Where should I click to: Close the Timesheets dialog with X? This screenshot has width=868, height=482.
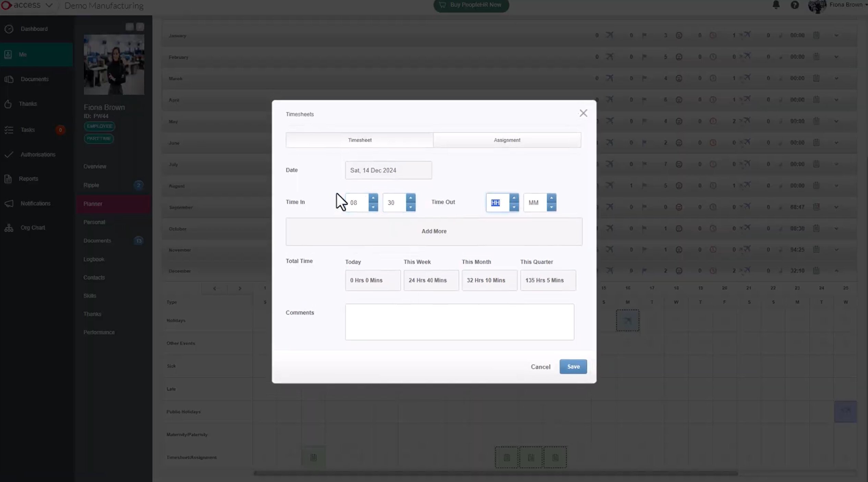(x=583, y=113)
